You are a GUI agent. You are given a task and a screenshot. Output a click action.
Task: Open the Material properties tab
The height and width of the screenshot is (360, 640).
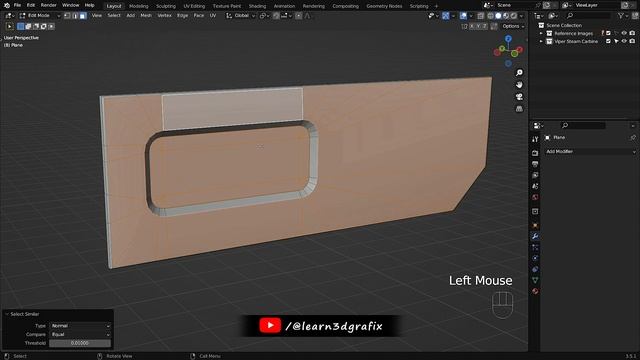pyautogui.click(x=535, y=291)
